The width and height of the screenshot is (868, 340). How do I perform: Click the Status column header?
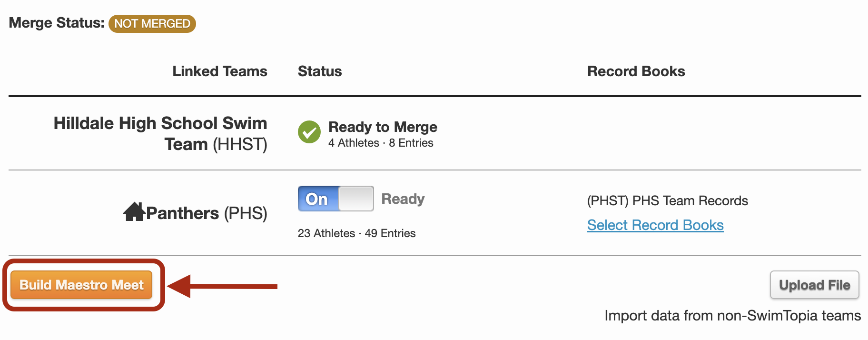[320, 71]
